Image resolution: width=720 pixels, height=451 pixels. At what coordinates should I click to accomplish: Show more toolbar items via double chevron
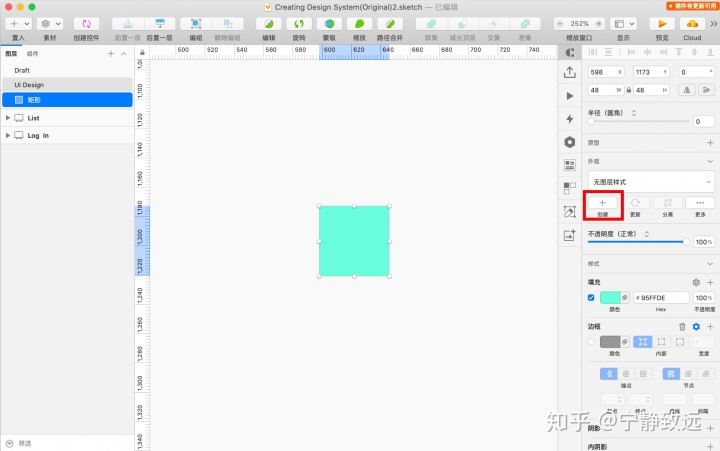[714, 24]
